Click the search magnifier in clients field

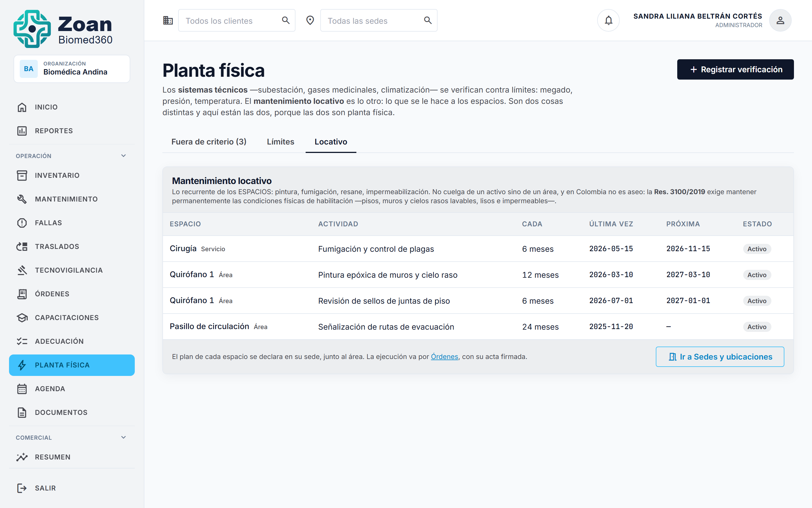tap(286, 21)
